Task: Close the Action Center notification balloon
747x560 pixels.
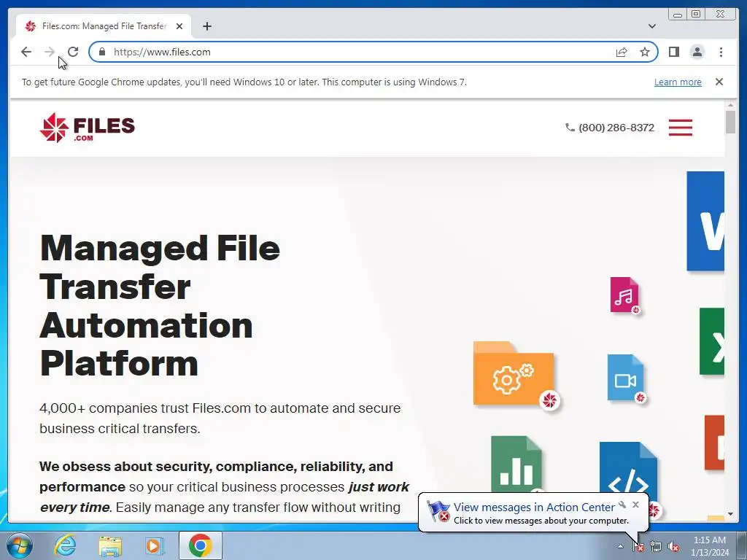Action: (635, 505)
